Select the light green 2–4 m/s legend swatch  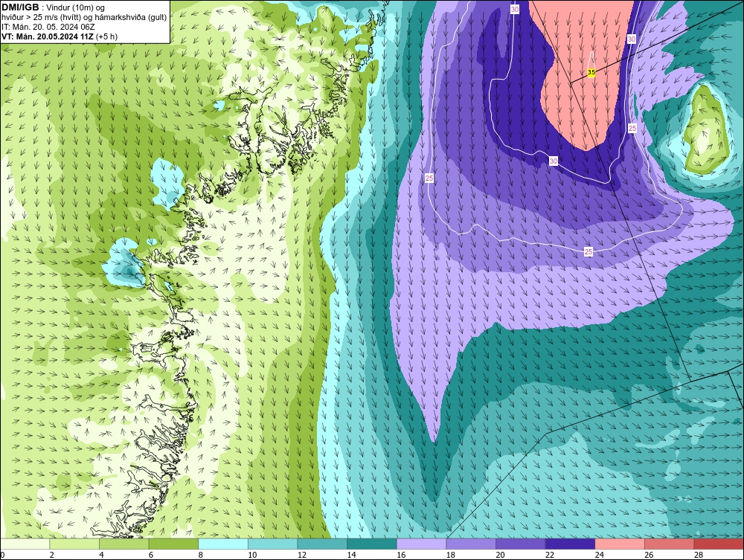pos(74,544)
